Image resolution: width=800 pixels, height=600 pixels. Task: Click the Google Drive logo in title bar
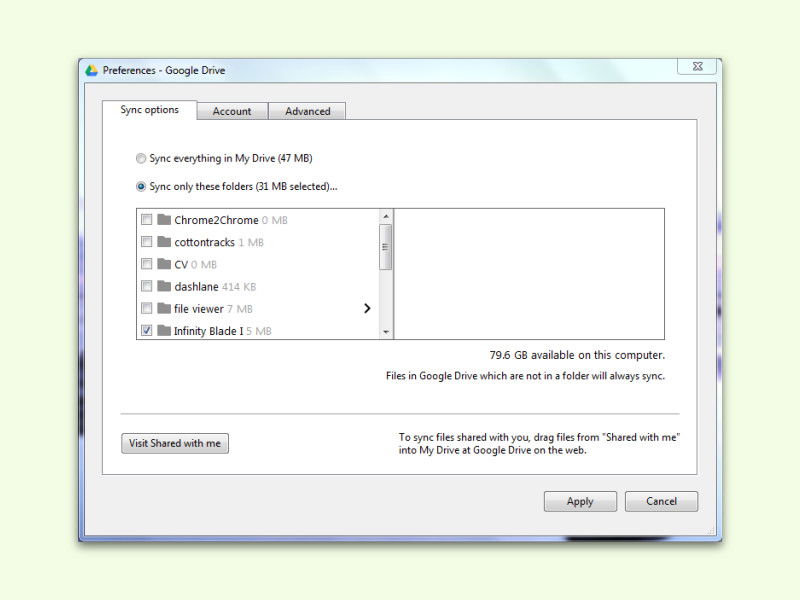[x=92, y=70]
